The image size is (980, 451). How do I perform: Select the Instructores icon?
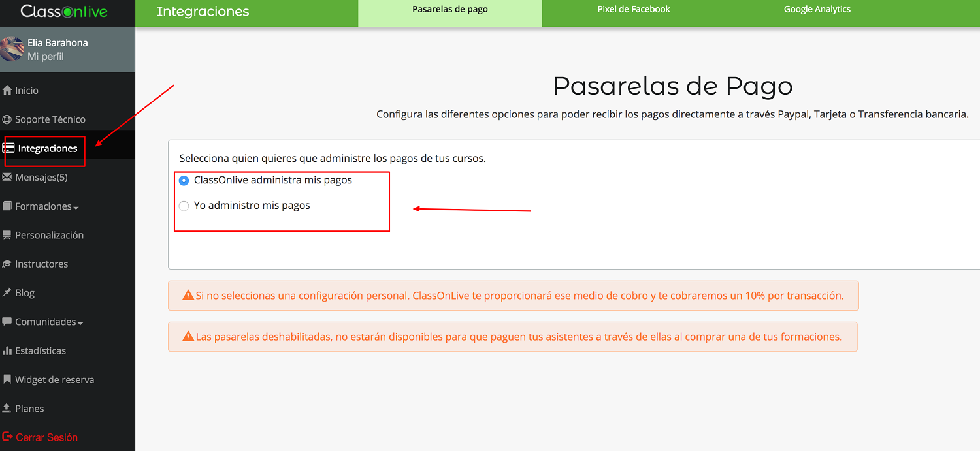point(7,264)
